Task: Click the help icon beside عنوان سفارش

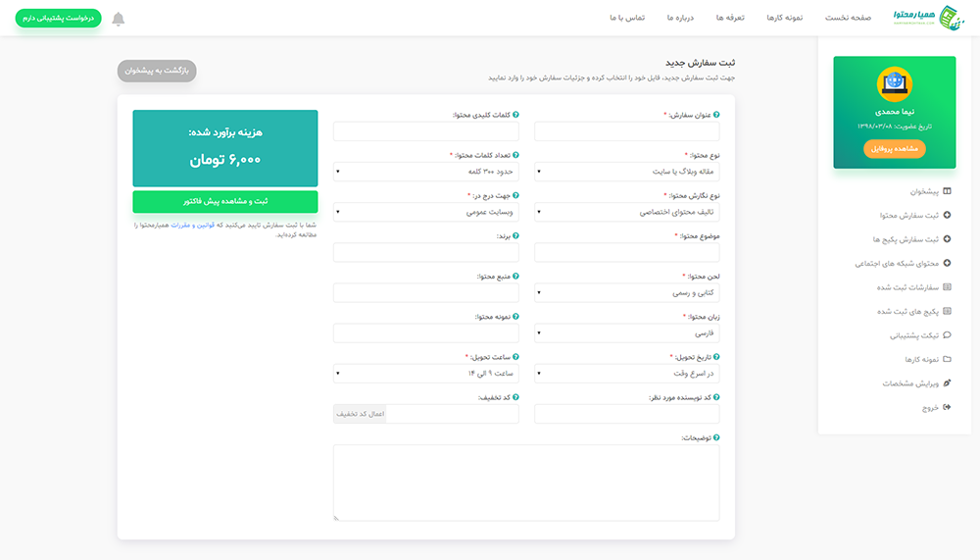Action: (x=716, y=115)
